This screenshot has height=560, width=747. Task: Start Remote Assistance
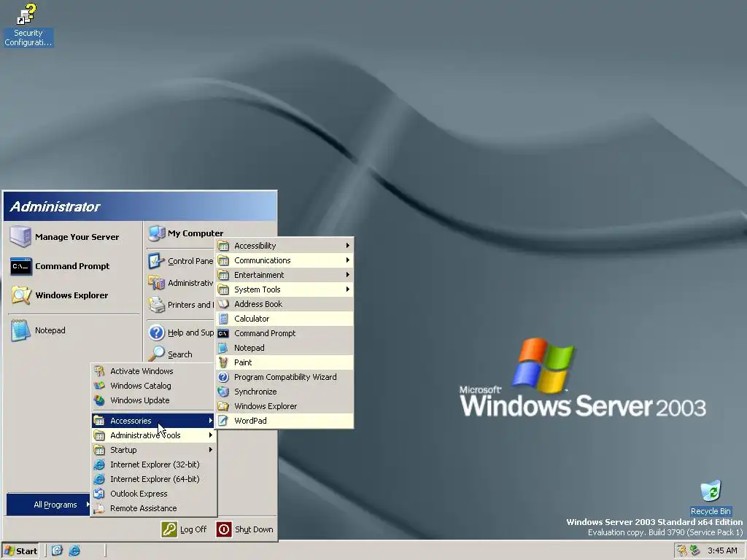[x=153, y=508]
